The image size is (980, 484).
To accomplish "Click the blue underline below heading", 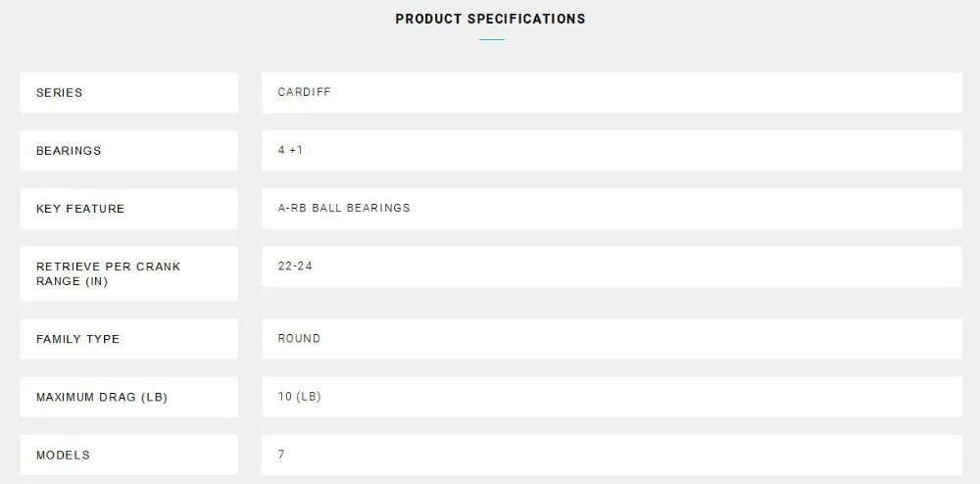I will click(x=492, y=39).
